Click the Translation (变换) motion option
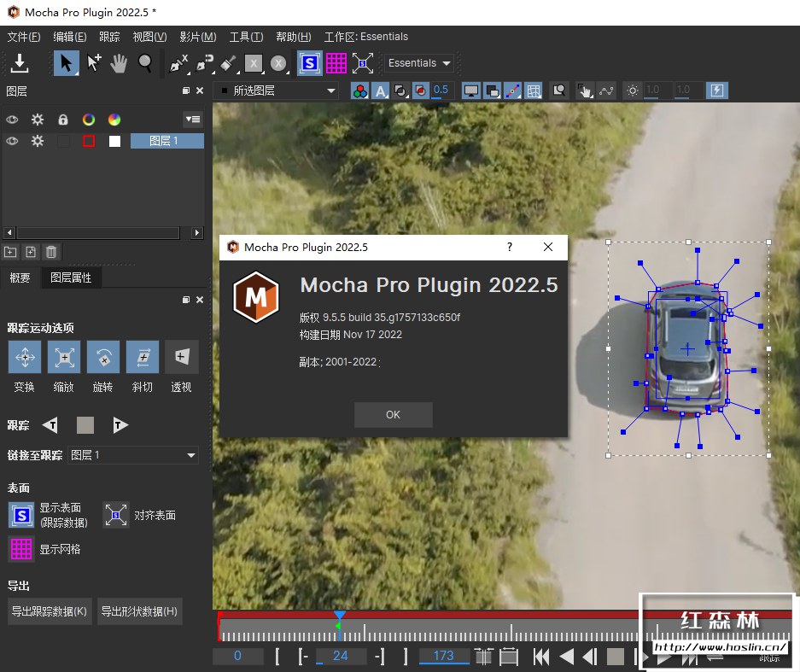The image size is (800, 672). [24, 357]
